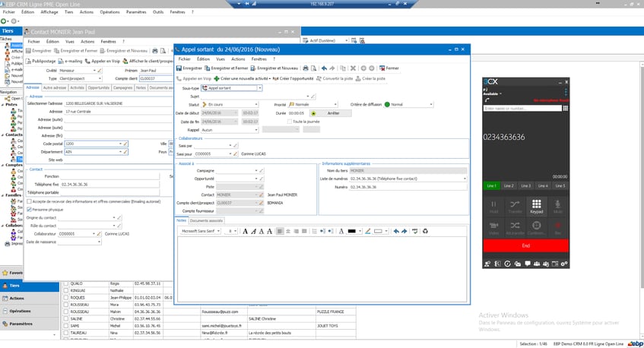Viewport: 644px width, 348px height.
Task: Open print preview in call window toolbar
Action: (314, 68)
